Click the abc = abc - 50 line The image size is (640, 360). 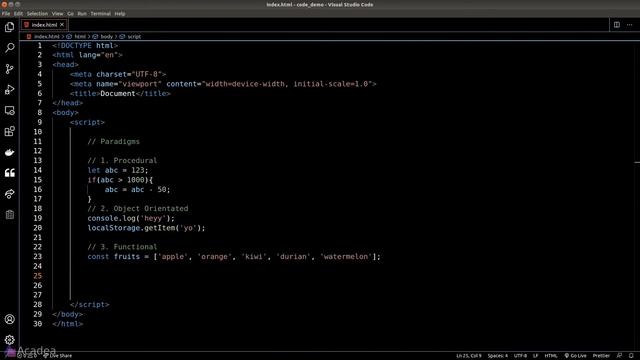138,189
